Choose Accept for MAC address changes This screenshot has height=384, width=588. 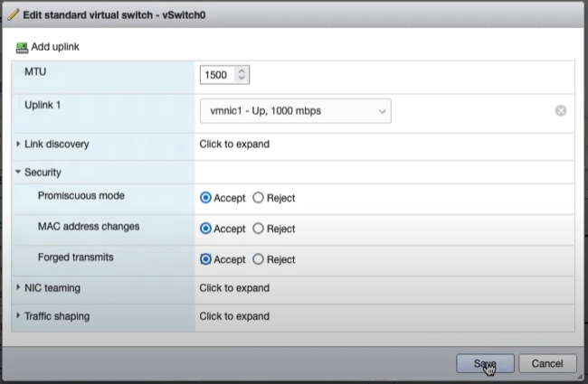tap(205, 229)
